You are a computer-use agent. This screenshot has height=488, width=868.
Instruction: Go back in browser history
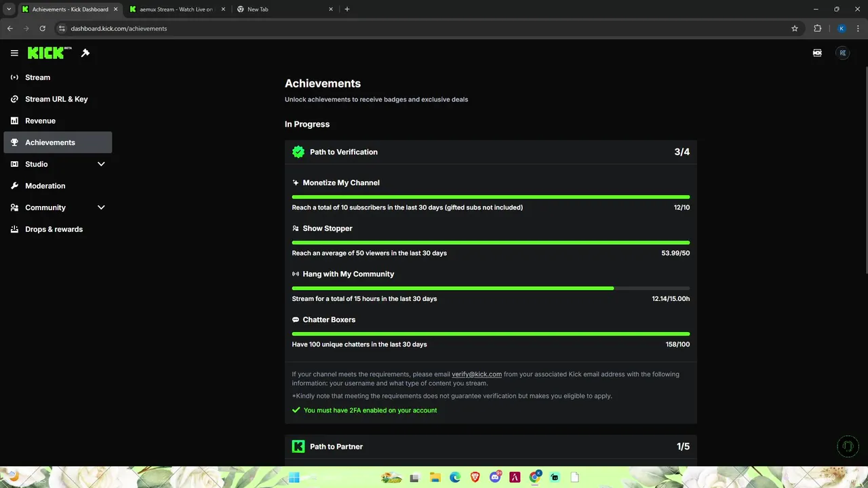(10, 28)
